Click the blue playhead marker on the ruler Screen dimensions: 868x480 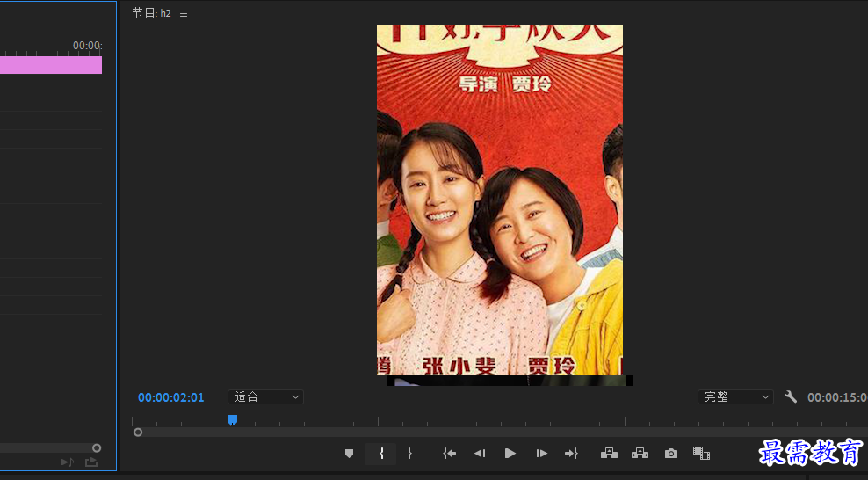(233, 420)
